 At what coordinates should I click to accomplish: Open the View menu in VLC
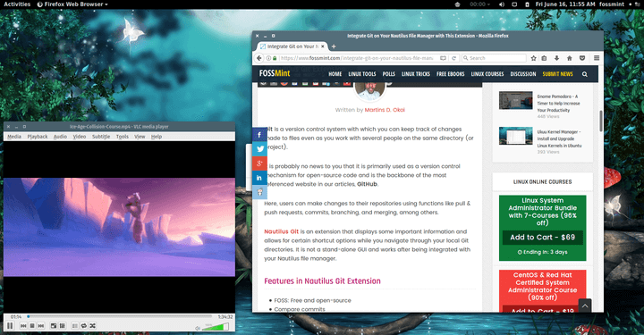click(140, 137)
